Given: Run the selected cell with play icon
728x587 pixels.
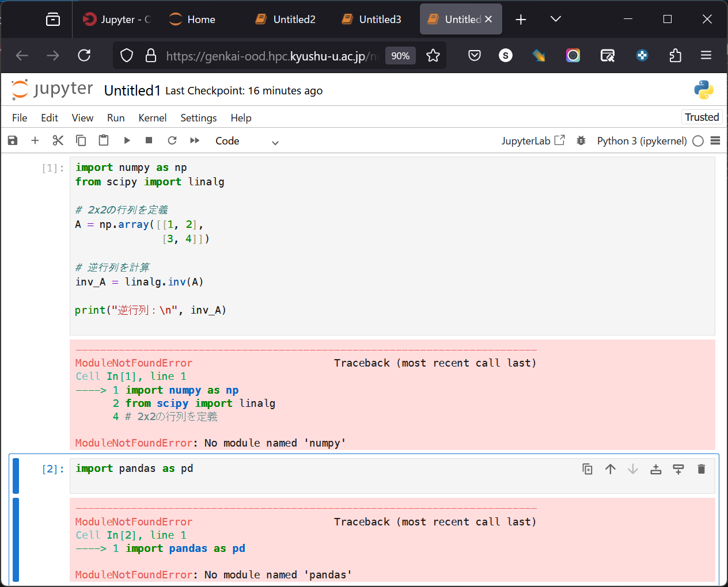Looking at the screenshot, I should (127, 140).
